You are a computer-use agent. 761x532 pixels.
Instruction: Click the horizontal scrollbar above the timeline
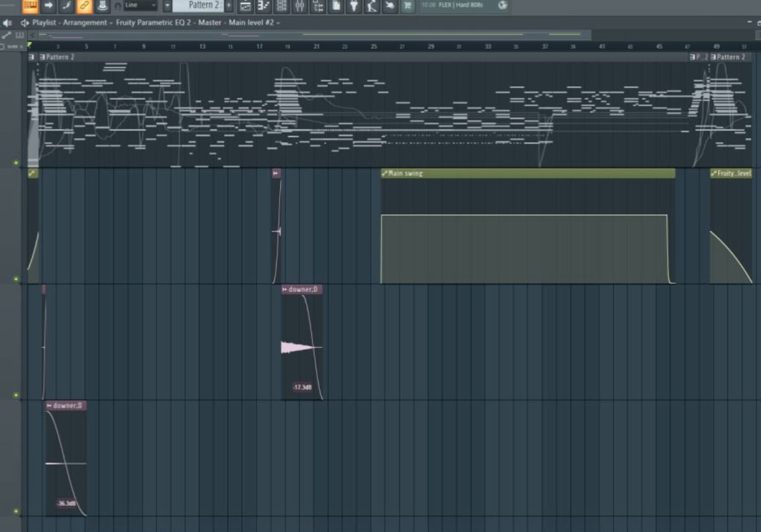[x=313, y=35]
